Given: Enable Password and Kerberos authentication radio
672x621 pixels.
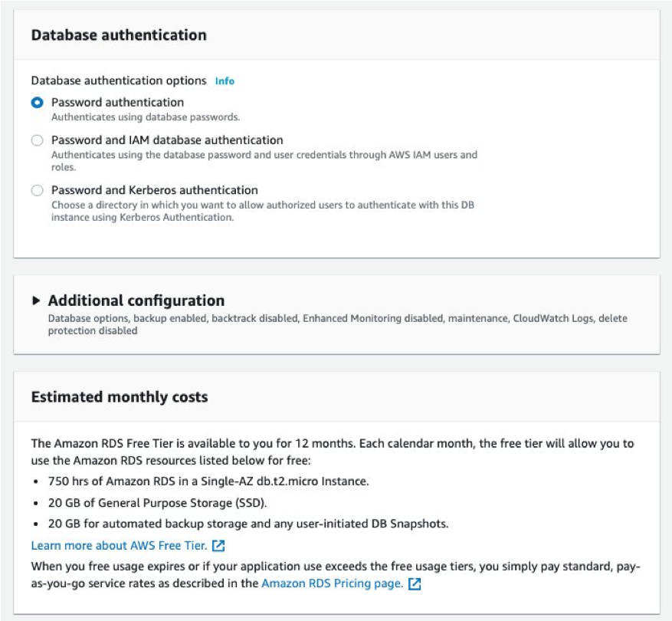Looking at the screenshot, I should (37, 190).
